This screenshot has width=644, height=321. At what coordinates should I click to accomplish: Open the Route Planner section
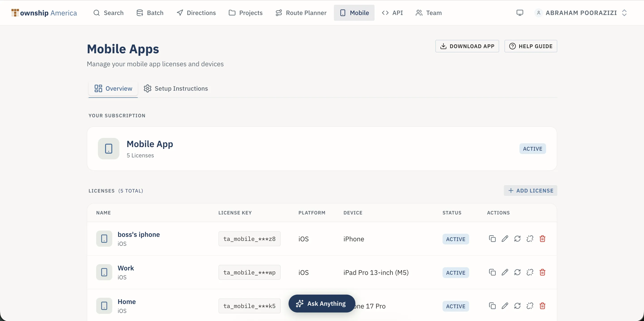(301, 13)
